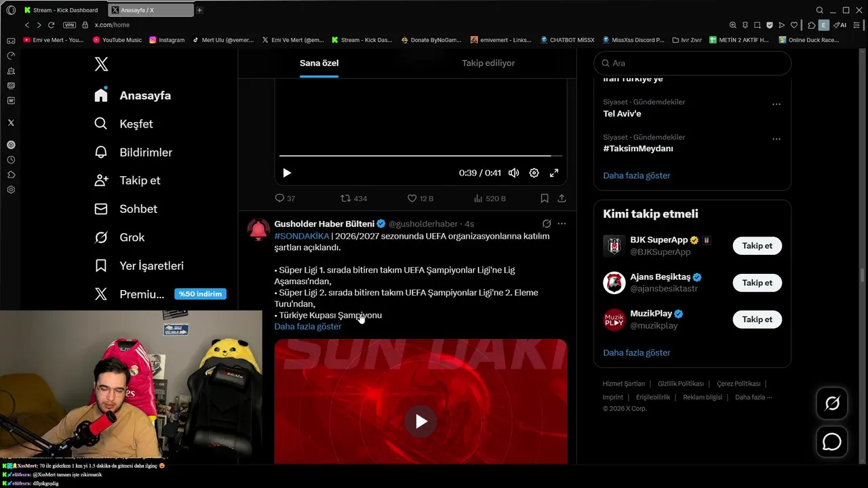Open the Yer İşaretleri bookmark icon
The height and width of the screenshot is (488, 868).
point(101,266)
